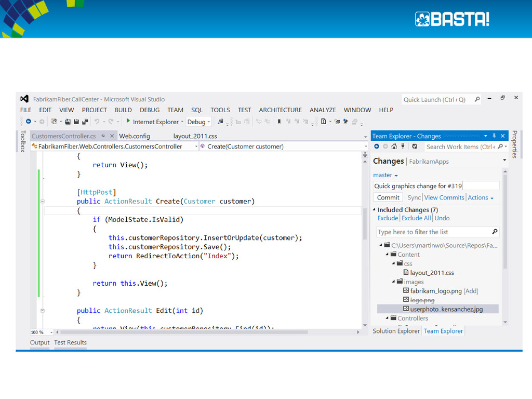Image resolution: width=532 pixels, height=399 pixels.
Task: Click the View Commits link
Action: point(444,197)
